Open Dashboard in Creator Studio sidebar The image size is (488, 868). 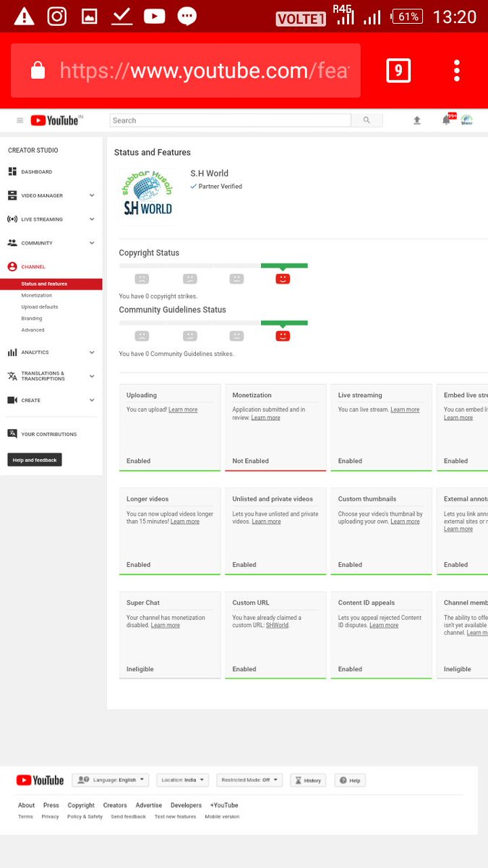pos(37,171)
